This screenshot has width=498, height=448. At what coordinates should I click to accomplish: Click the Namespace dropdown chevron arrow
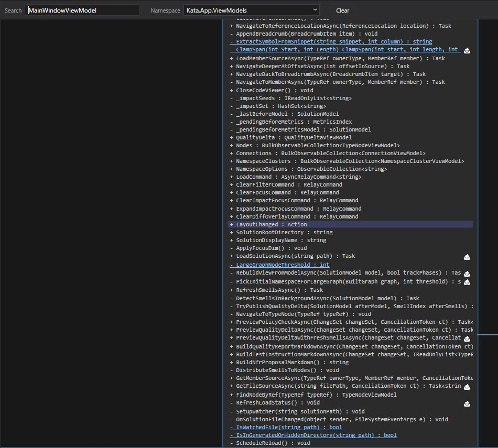click(x=315, y=10)
